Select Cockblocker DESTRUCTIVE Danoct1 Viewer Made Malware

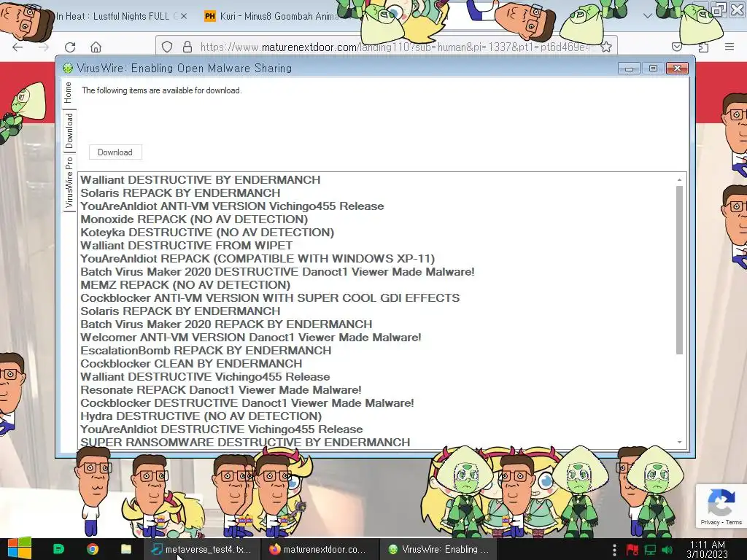coord(247,402)
